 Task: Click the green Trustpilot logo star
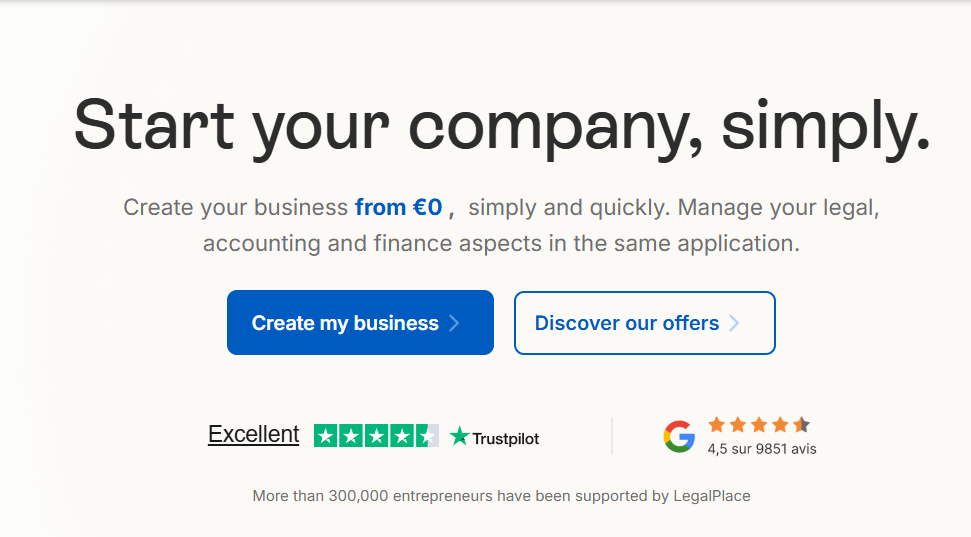(460, 436)
